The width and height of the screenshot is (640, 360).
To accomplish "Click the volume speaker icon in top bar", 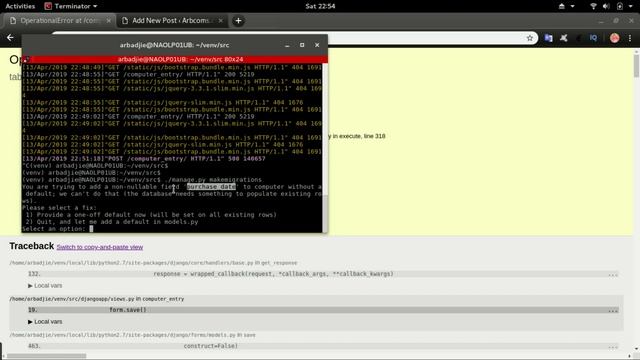I will tap(606, 6).
